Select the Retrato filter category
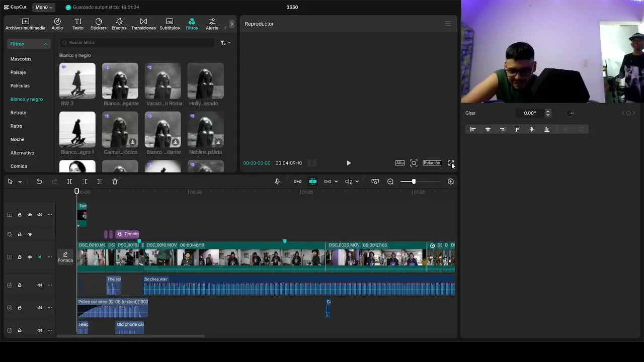The width and height of the screenshot is (644, 362). [19, 113]
